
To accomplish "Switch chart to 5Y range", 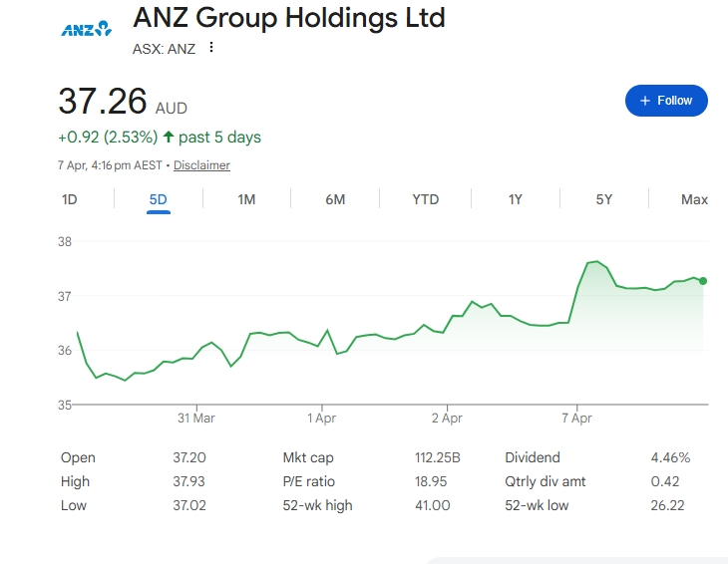I will (604, 199).
